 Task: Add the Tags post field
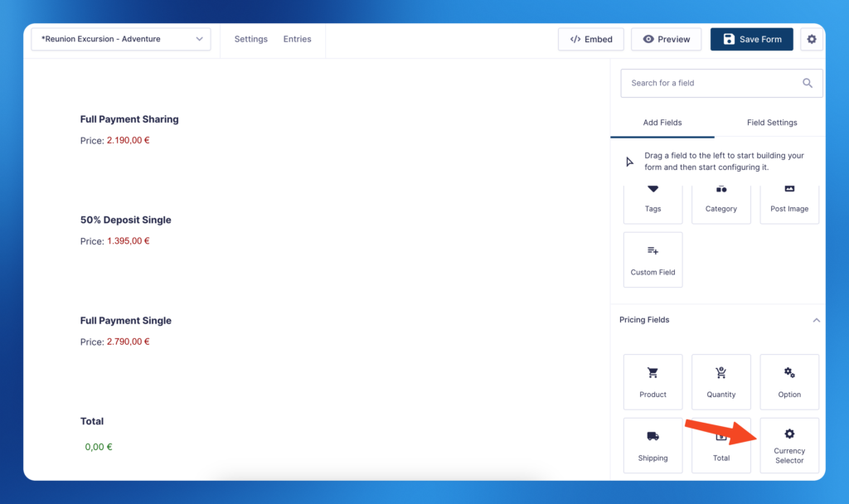coord(653,204)
